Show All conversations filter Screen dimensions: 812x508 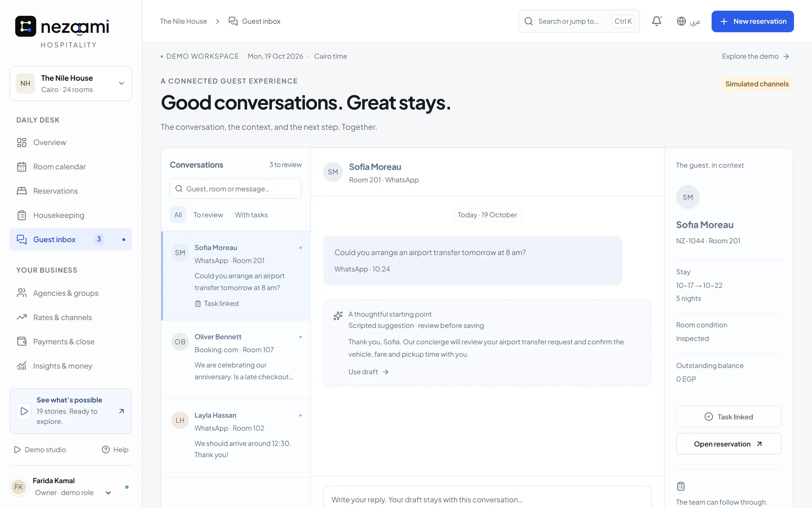pos(178,215)
